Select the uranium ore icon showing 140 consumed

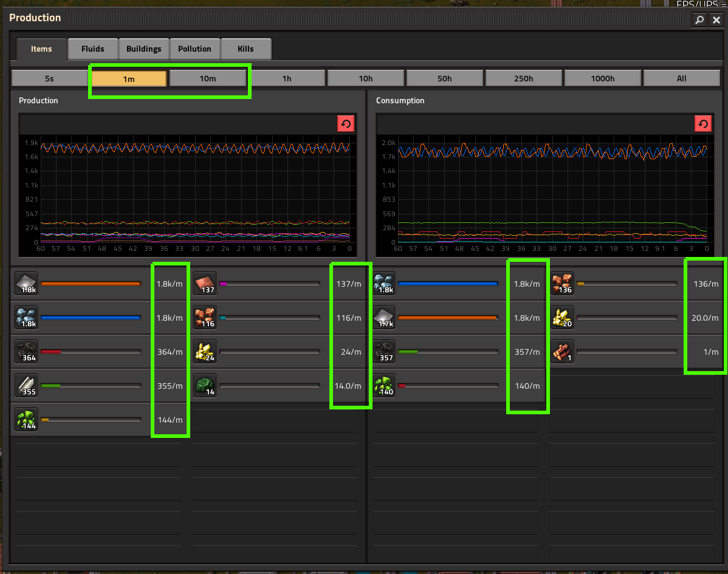[383, 386]
